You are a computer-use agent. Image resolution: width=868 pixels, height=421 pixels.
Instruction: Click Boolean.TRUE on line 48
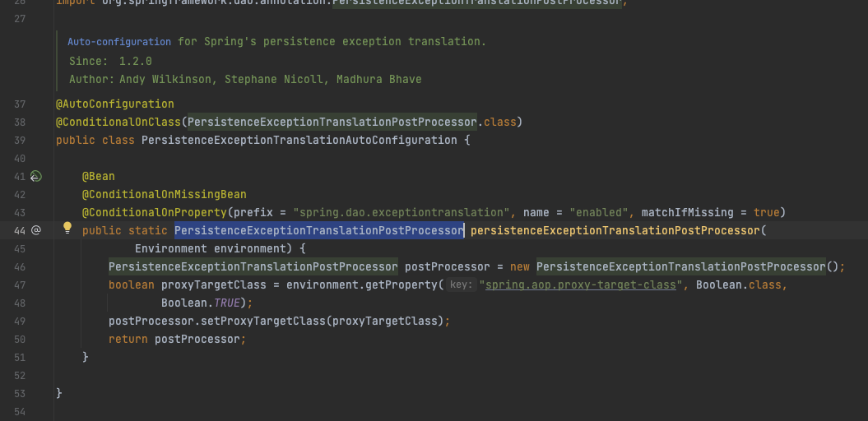coord(201,303)
